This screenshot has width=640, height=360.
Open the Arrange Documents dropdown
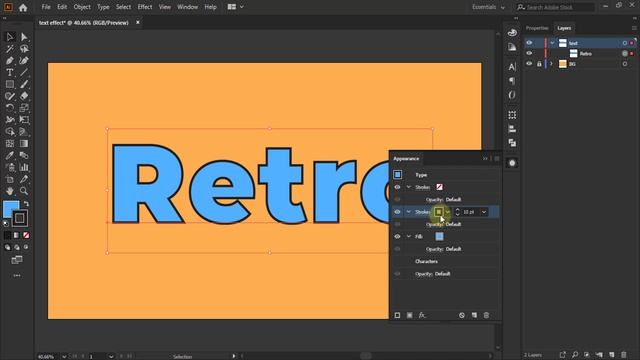click(235, 7)
